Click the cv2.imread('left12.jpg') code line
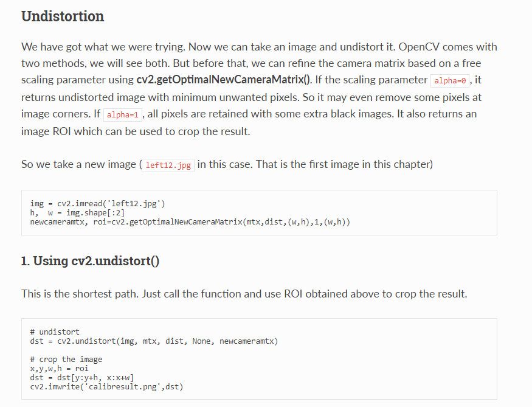The width and height of the screenshot is (532, 407). [97, 204]
